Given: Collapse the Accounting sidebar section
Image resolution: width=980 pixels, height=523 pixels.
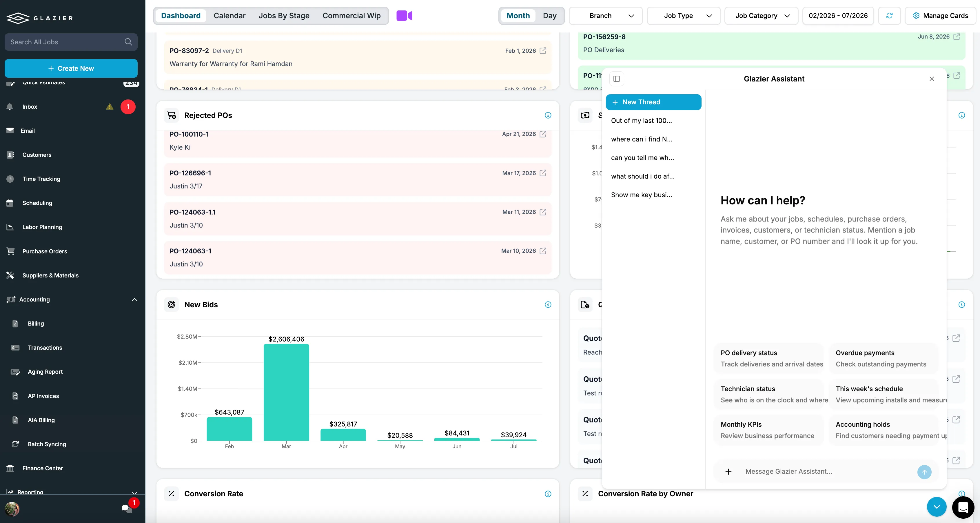Looking at the screenshot, I should pyautogui.click(x=134, y=299).
